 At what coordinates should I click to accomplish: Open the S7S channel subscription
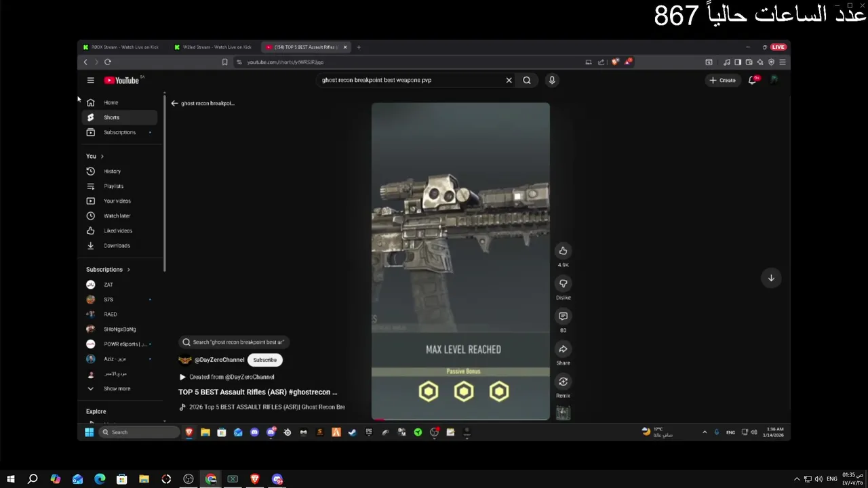[x=119, y=300]
